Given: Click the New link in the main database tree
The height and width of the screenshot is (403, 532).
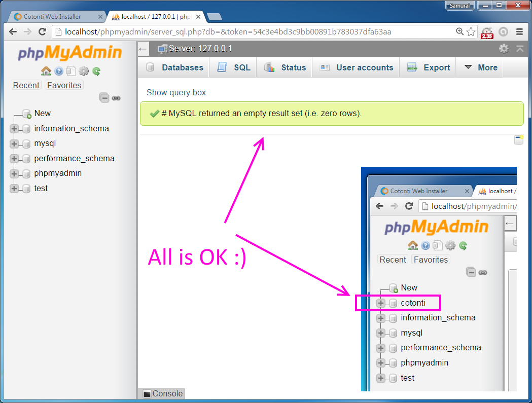Looking at the screenshot, I should click(43, 114).
